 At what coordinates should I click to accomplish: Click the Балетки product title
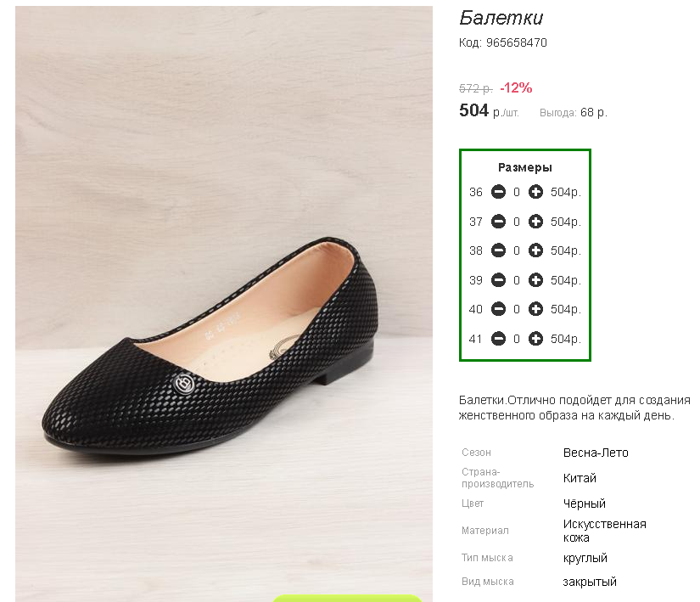pyautogui.click(x=501, y=18)
